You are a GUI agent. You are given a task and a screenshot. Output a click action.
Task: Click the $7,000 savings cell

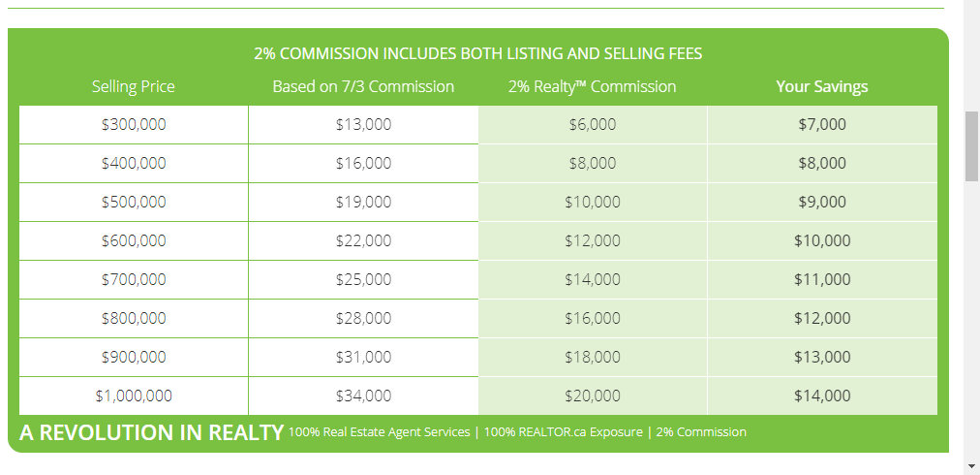[x=822, y=124]
